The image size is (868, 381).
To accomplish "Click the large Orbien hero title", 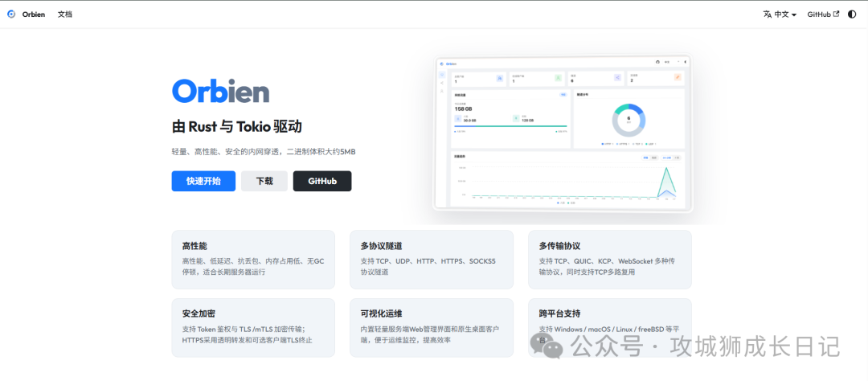I will coord(220,92).
